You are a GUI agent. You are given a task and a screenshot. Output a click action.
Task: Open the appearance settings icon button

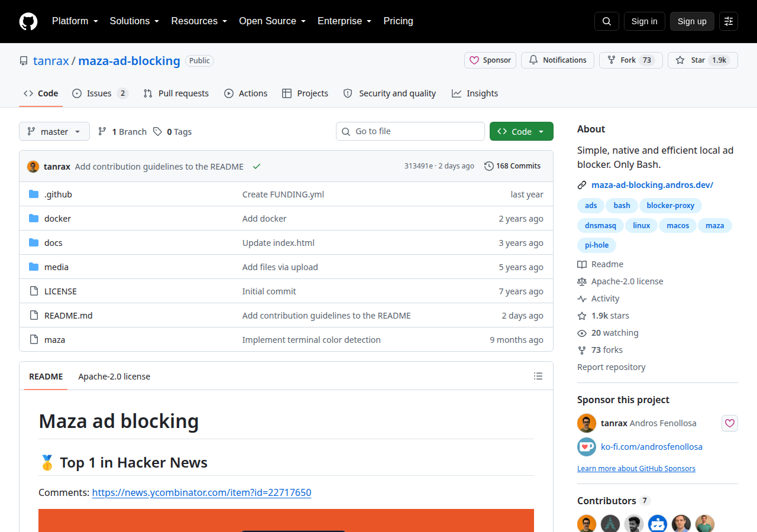click(x=729, y=21)
